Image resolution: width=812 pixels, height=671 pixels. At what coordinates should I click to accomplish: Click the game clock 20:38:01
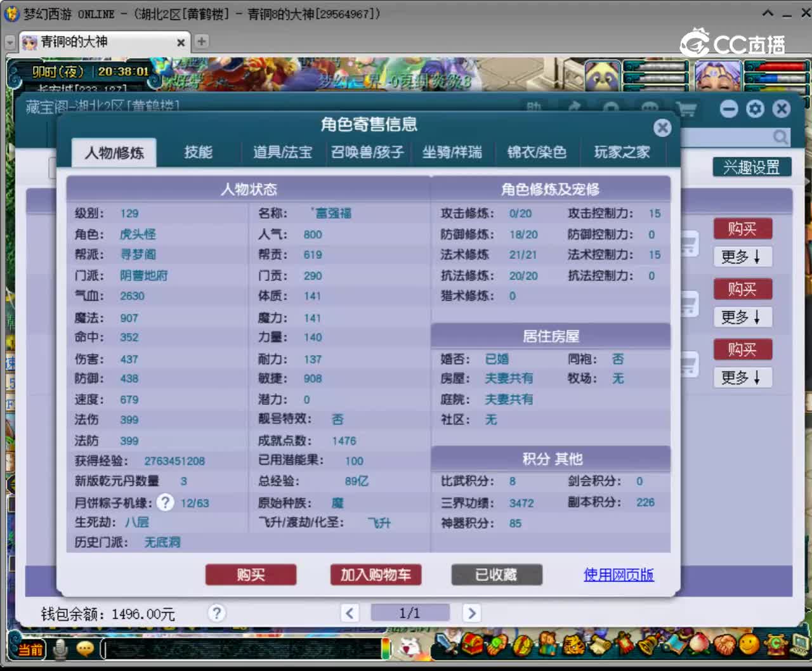(123, 72)
